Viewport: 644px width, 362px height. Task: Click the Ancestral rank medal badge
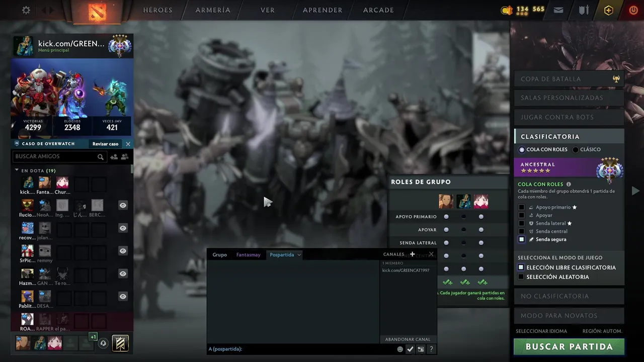tap(610, 169)
